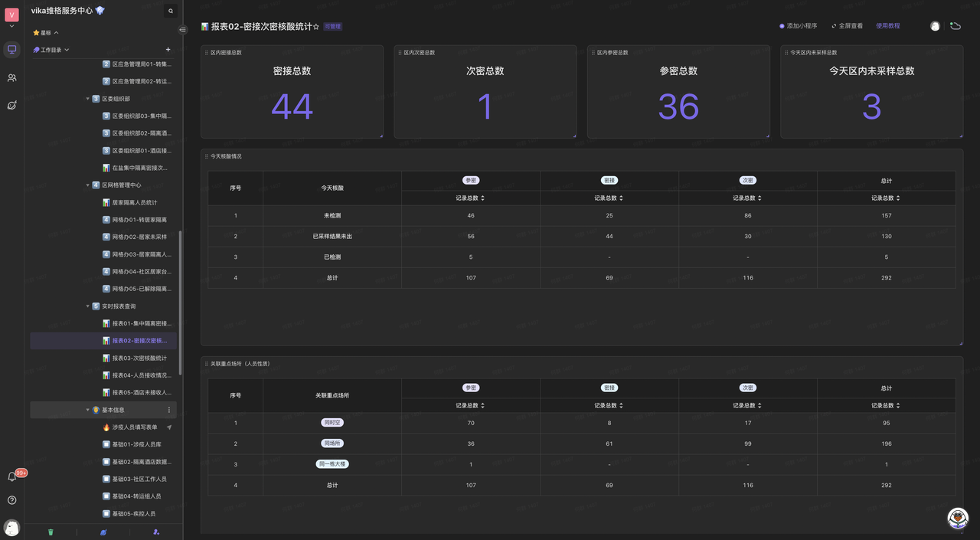Open the 使用教程 link
The height and width of the screenshot is (540, 980).
click(x=887, y=26)
